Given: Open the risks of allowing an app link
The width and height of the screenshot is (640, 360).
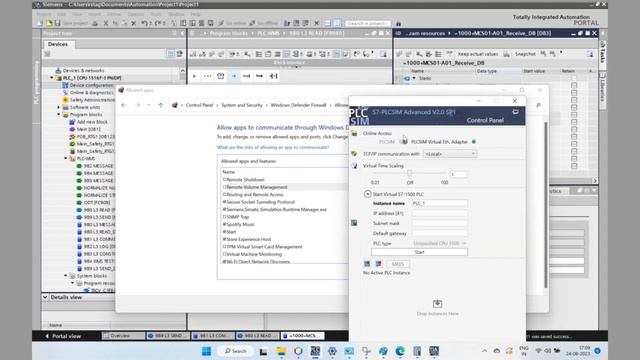Looking at the screenshot, I should pyautogui.click(x=273, y=147).
